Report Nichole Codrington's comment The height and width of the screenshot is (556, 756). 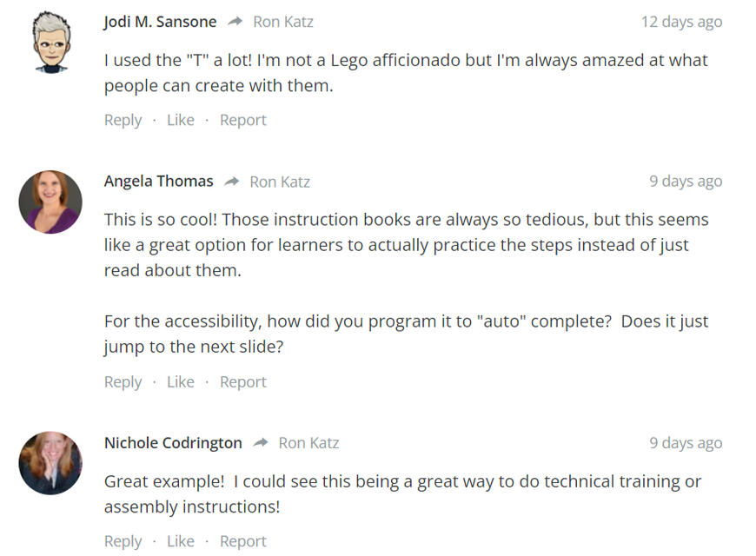[242, 541]
